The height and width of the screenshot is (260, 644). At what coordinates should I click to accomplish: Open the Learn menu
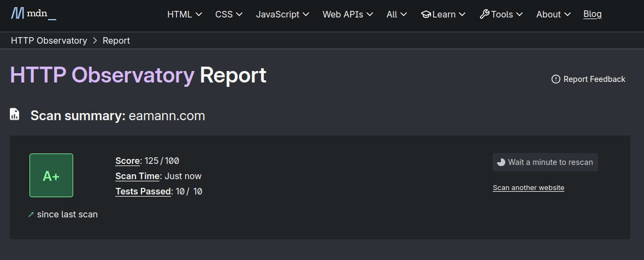click(443, 14)
